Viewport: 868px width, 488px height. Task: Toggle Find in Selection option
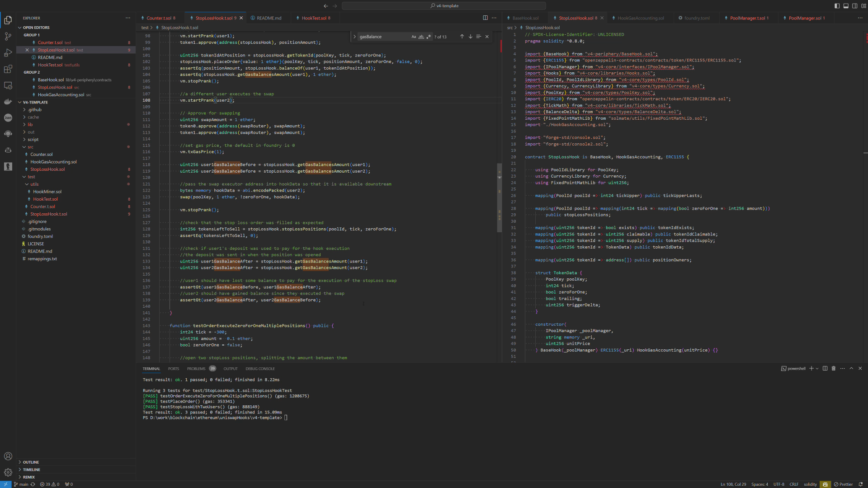pos(478,37)
